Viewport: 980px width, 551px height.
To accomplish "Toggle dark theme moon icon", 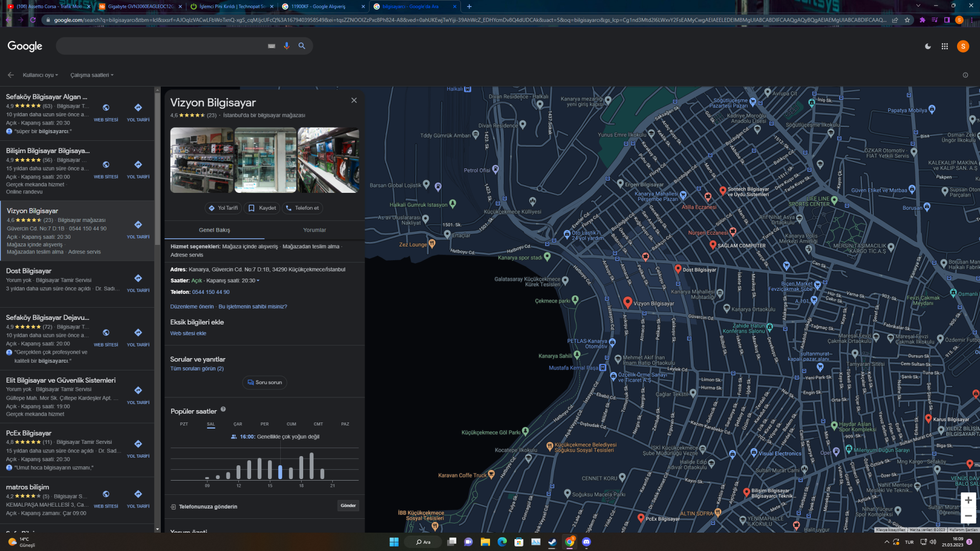I will pos(928,46).
